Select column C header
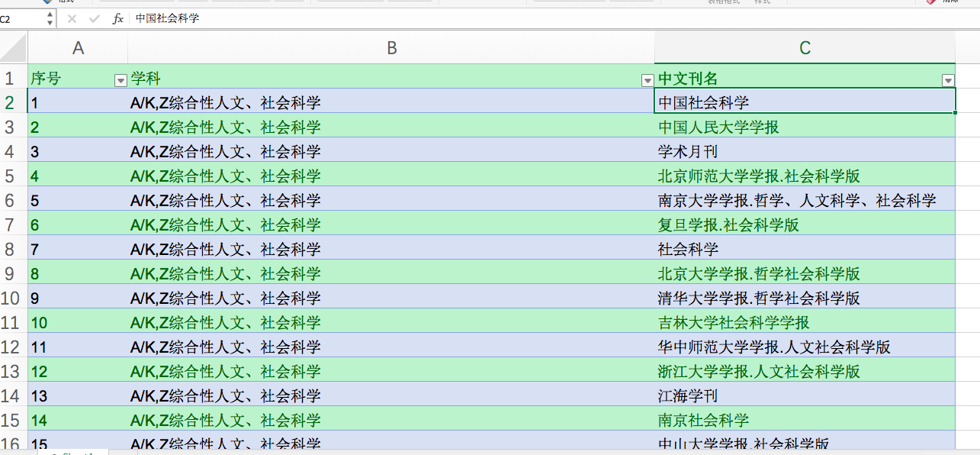Viewport: 980px width, 455px height. point(805,48)
